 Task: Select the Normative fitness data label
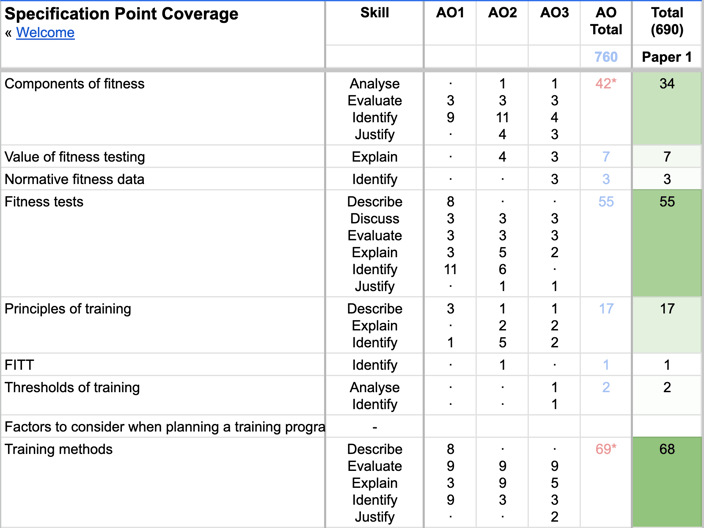coord(75,180)
